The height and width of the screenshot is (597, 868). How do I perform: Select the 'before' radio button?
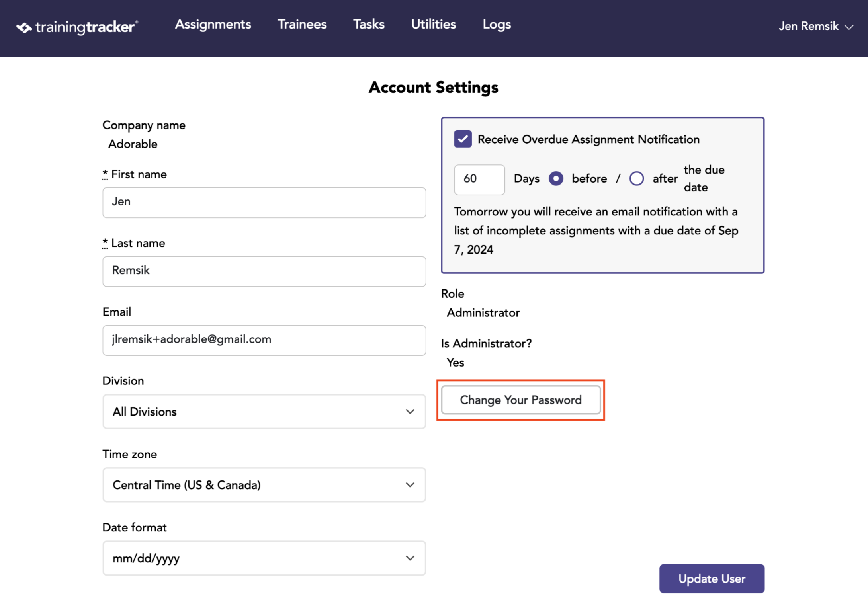point(556,178)
